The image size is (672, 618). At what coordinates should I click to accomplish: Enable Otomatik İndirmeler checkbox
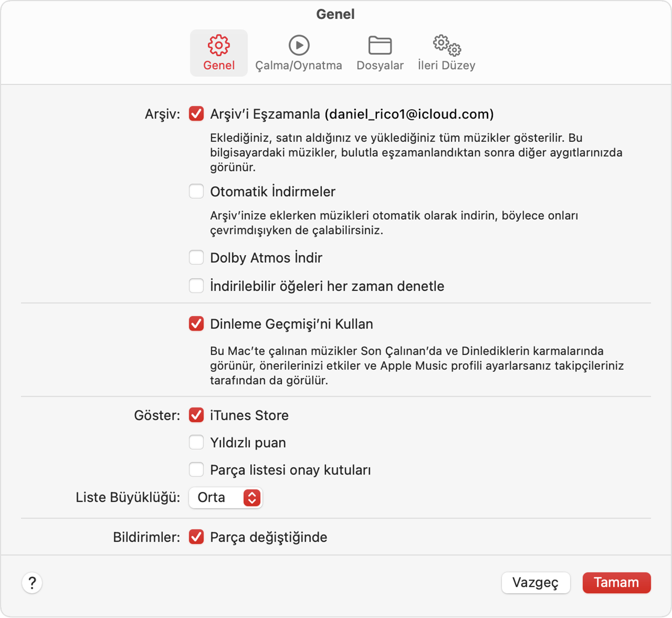196,192
